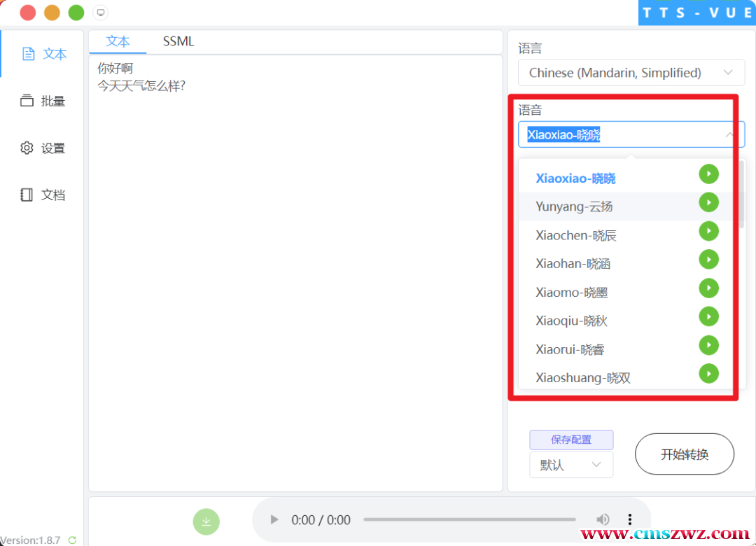Select Xiaoshuang-晓双 from the voice list
Viewport: 756px width, 546px height.
click(583, 378)
